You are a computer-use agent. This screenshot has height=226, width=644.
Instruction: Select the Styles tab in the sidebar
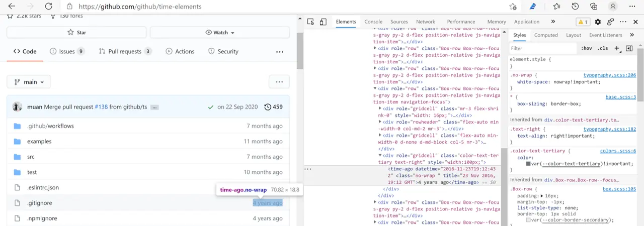coord(520,35)
